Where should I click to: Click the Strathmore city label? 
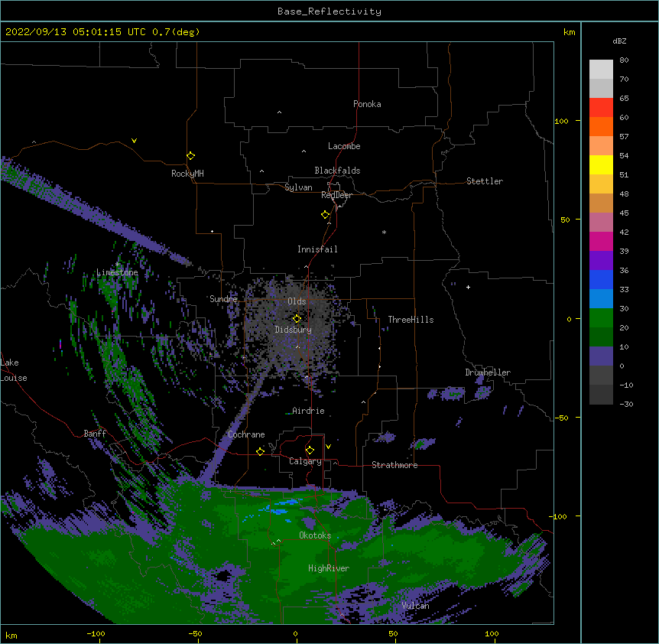394,465
